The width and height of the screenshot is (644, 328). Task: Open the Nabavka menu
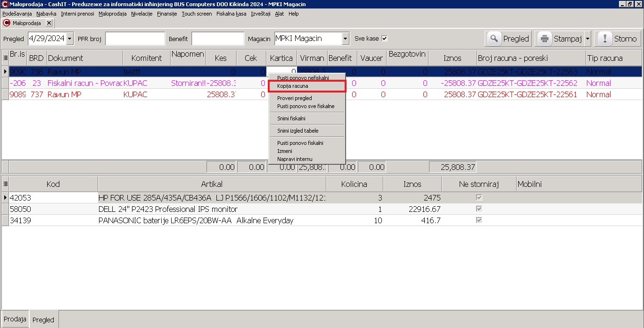[46, 14]
